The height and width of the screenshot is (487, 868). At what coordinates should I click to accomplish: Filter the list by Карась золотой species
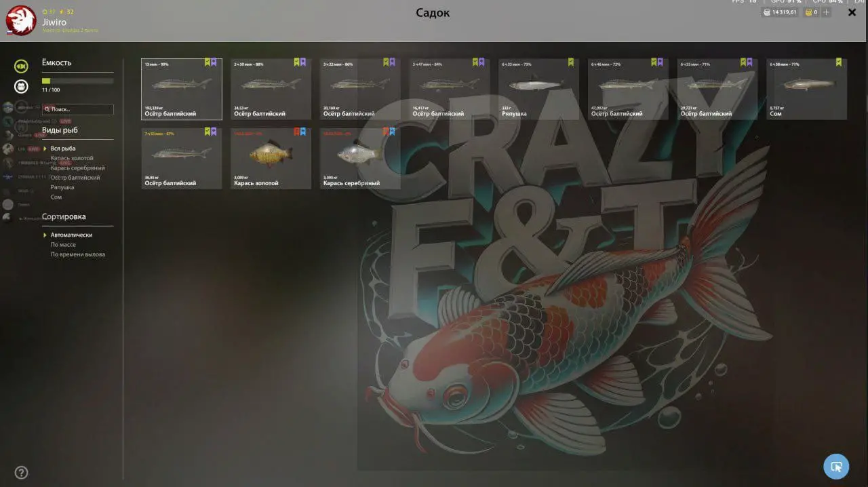72,158
